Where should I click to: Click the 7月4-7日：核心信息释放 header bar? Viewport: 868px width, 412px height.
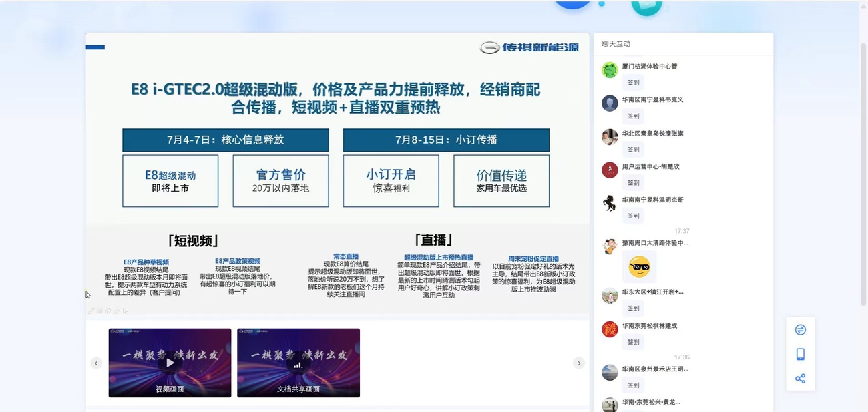pyautogui.click(x=226, y=140)
